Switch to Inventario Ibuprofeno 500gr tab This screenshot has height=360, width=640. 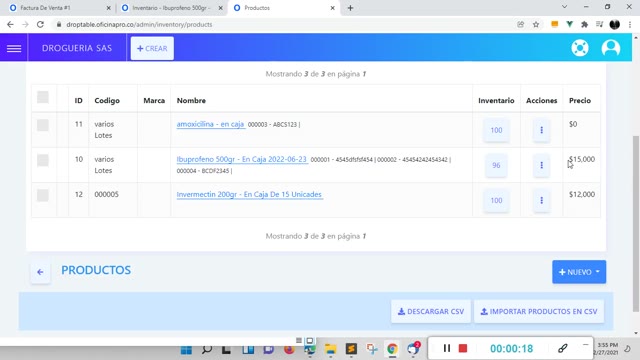[x=171, y=8]
